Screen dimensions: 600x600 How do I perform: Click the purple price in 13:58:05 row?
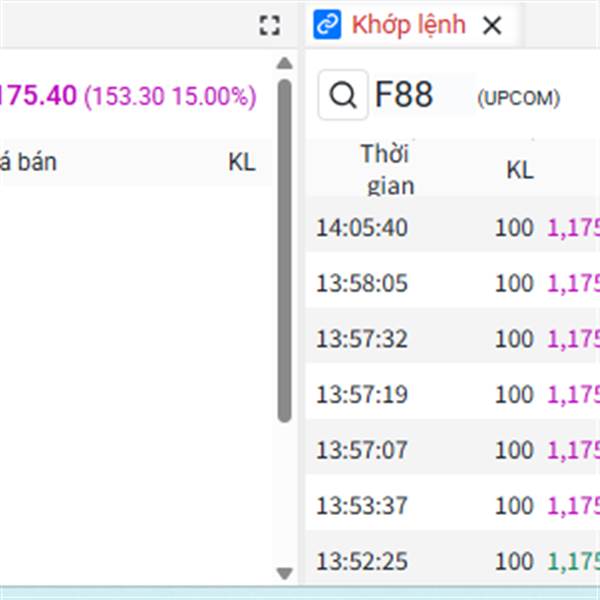coord(574,284)
